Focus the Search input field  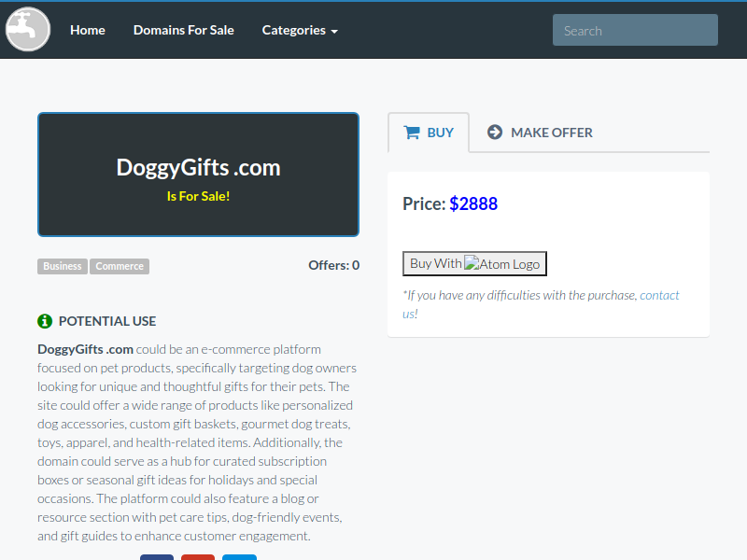[635, 30]
